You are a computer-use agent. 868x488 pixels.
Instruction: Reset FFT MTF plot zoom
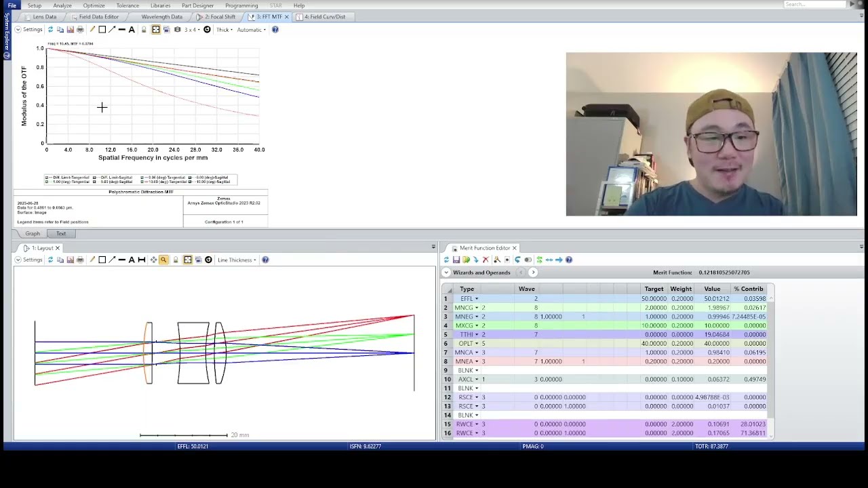coord(207,30)
